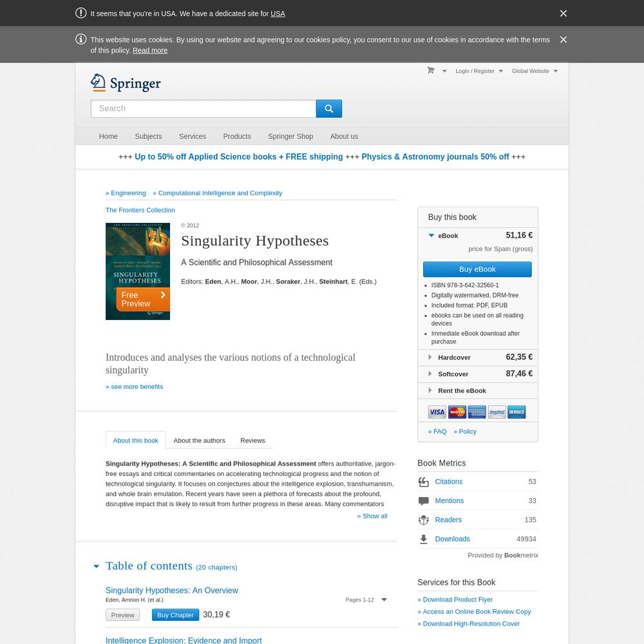Open the Services menu
644x644 pixels.
pyautogui.click(x=192, y=137)
